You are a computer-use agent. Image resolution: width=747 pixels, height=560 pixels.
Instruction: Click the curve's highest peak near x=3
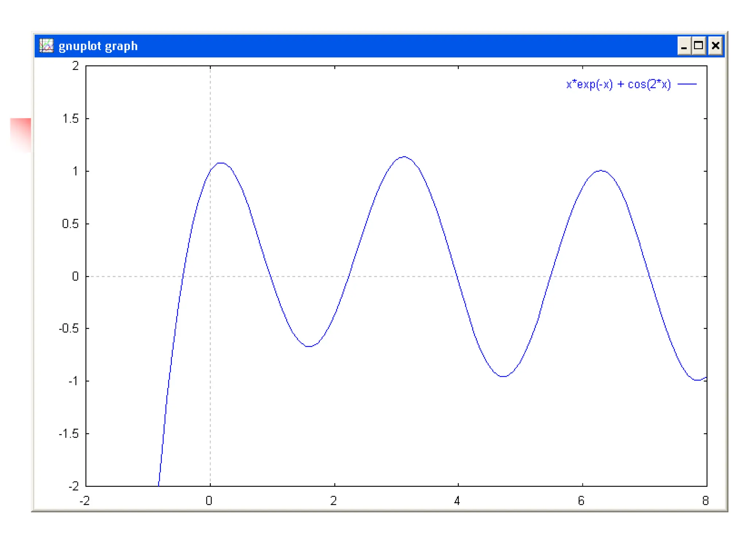click(x=404, y=157)
